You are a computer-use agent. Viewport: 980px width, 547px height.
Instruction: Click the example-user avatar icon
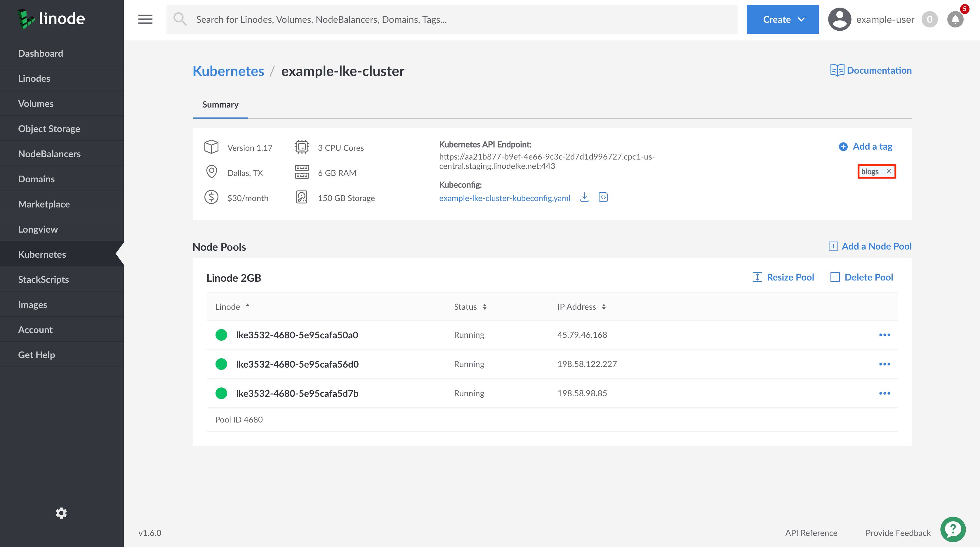tap(839, 19)
